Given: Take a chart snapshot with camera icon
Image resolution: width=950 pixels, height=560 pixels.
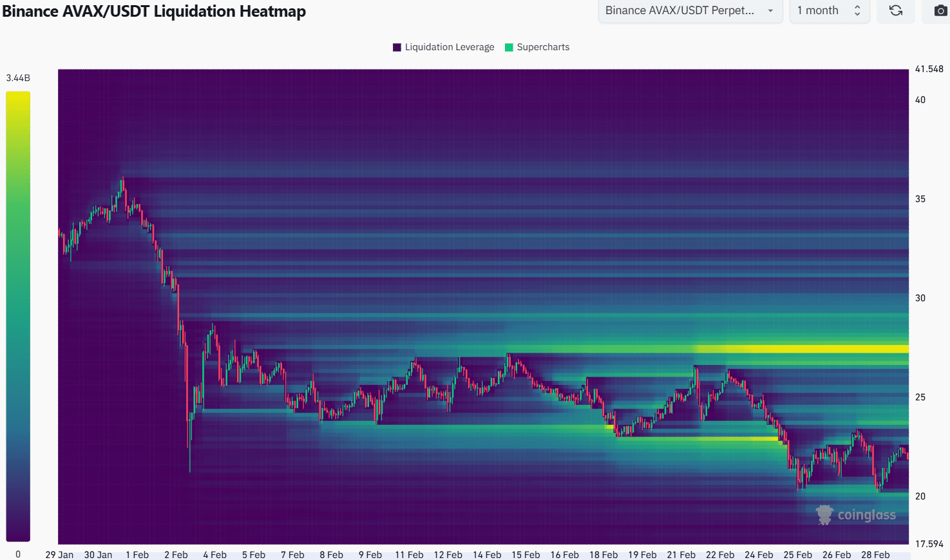Looking at the screenshot, I should pos(940,10).
